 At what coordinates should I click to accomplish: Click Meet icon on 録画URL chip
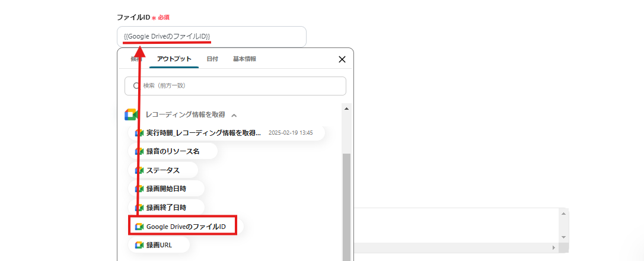click(139, 245)
